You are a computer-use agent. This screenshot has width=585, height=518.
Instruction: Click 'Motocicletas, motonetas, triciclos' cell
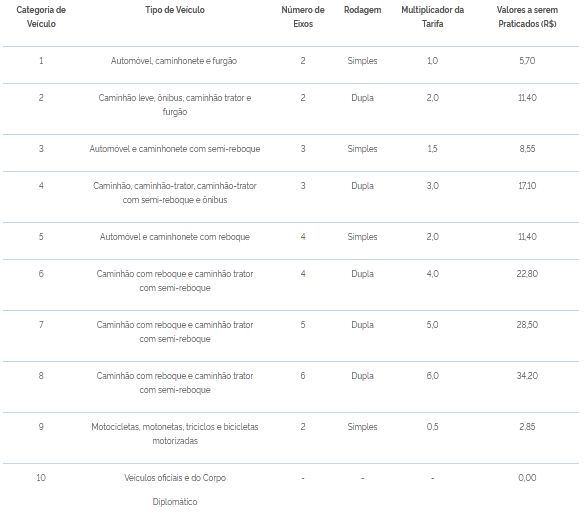175,434
